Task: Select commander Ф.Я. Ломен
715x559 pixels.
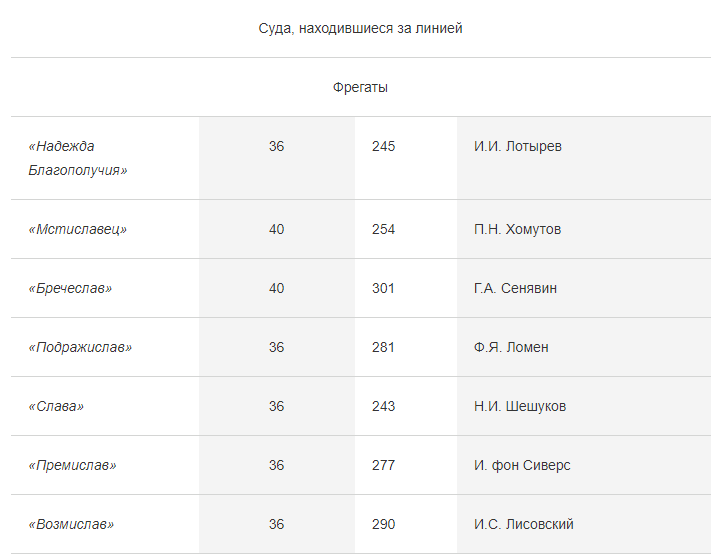Action: click(x=511, y=347)
